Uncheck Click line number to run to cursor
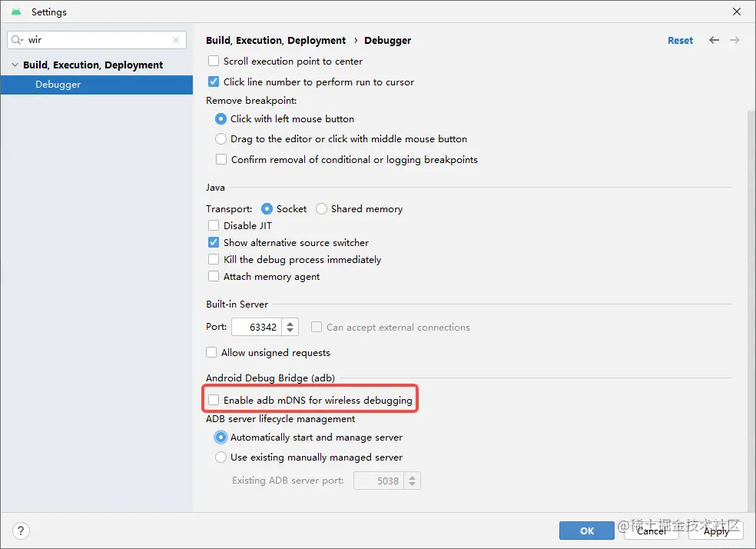This screenshot has height=549, width=756. point(214,82)
